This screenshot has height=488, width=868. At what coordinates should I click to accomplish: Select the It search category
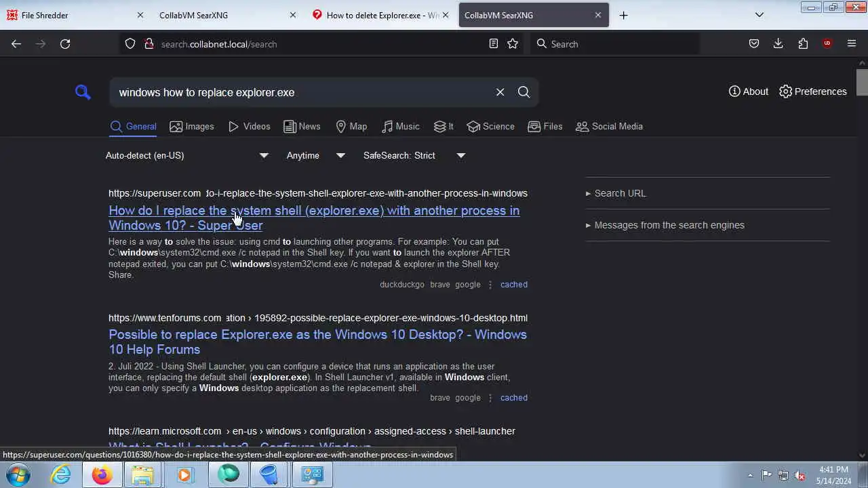coord(443,127)
